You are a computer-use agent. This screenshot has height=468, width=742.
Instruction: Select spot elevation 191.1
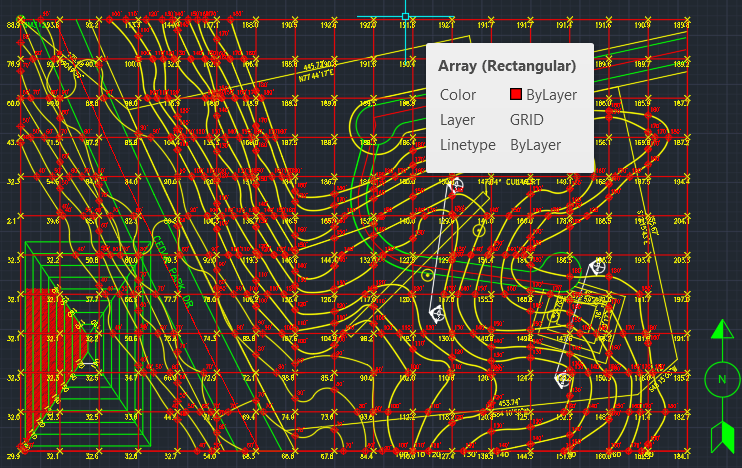pos(681,339)
